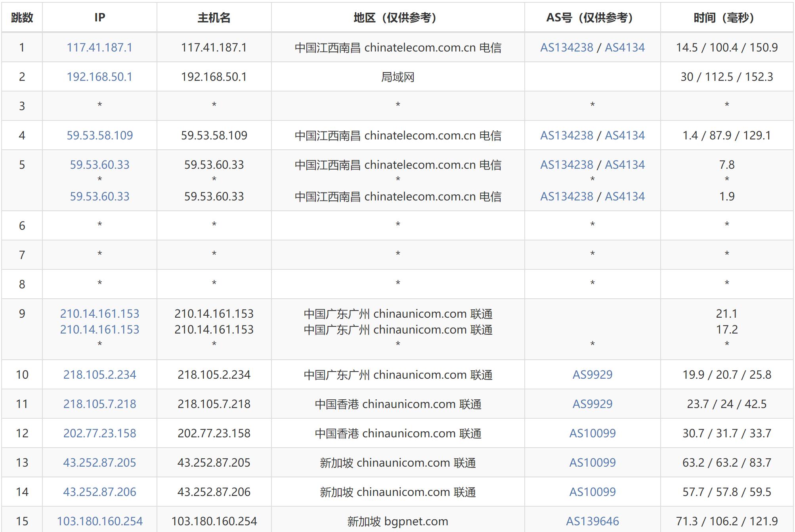The image size is (795, 532).
Task: Select time cell 71.3 / 106.2 / 121.9
Action: point(727,520)
